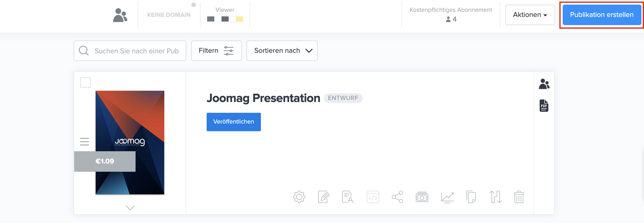Expand the chevron below the cover thumbnail
Image resolution: width=644 pixels, height=223 pixels.
coord(130,208)
